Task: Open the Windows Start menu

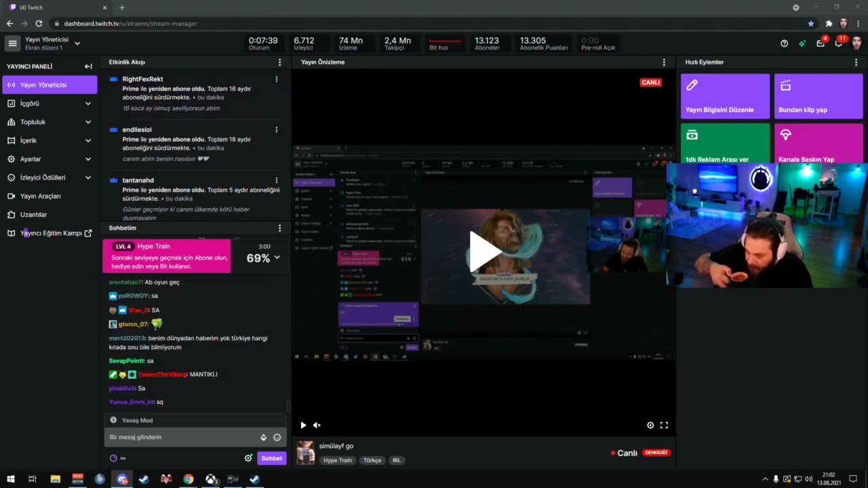Action: pyautogui.click(x=11, y=479)
